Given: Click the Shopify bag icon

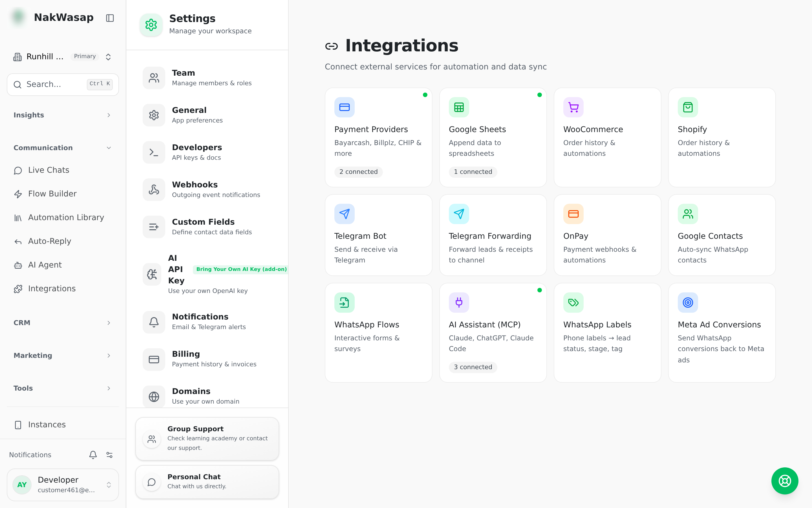Looking at the screenshot, I should coord(687,107).
